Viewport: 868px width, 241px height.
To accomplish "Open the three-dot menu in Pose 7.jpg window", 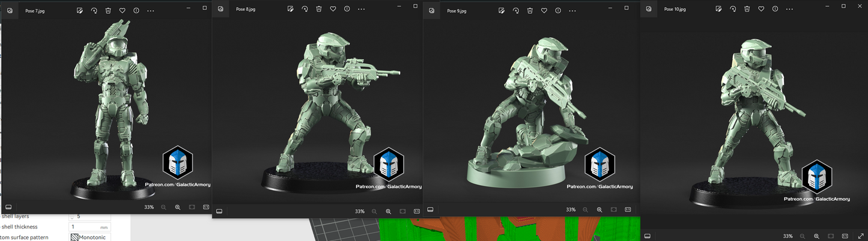I will 150,11.
